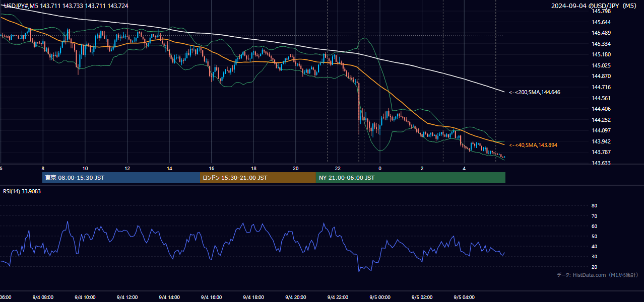Click the RSI scale value 60
Viewport: 644px width, 302px height.
(594, 226)
